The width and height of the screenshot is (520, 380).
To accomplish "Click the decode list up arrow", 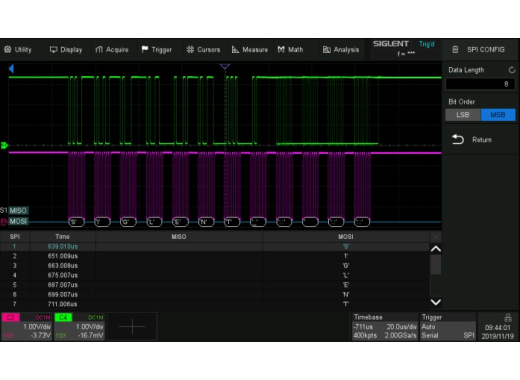I will pos(436,249).
